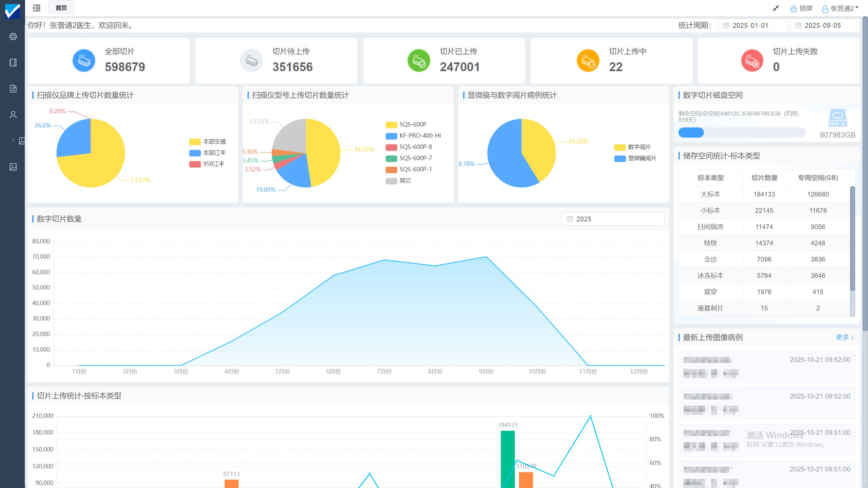Open the 2025 year picker
This screenshot has height=488, width=868.
pos(613,219)
